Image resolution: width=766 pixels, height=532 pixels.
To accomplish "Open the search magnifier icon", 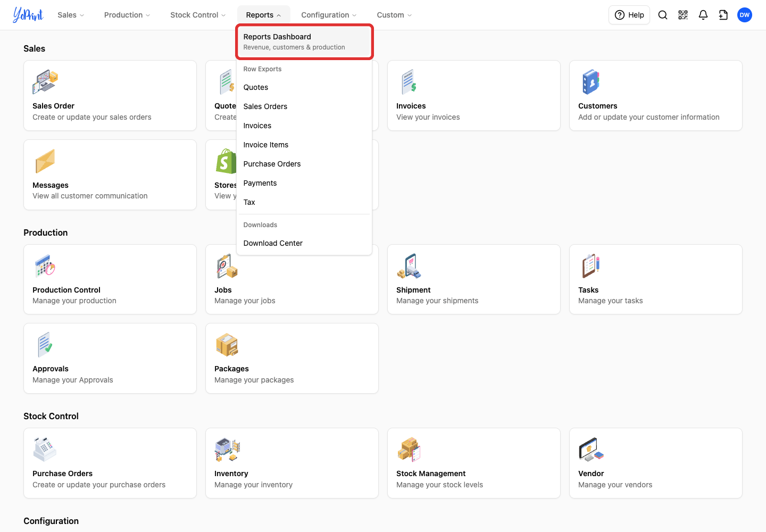I will tap(663, 15).
